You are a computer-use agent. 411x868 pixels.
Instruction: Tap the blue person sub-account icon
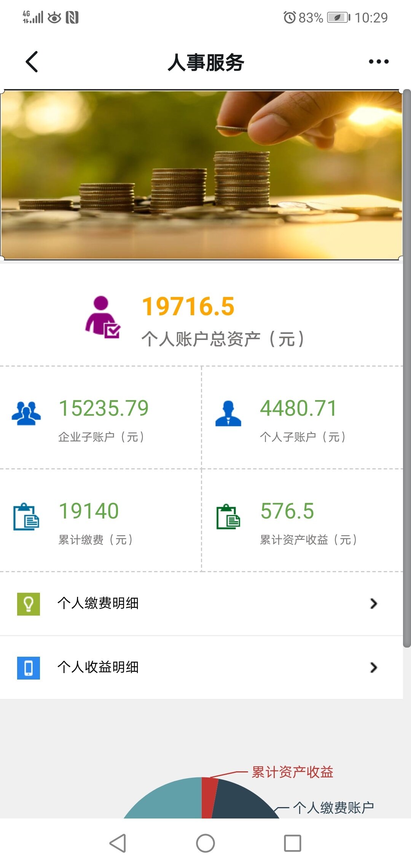click(228, 413)
